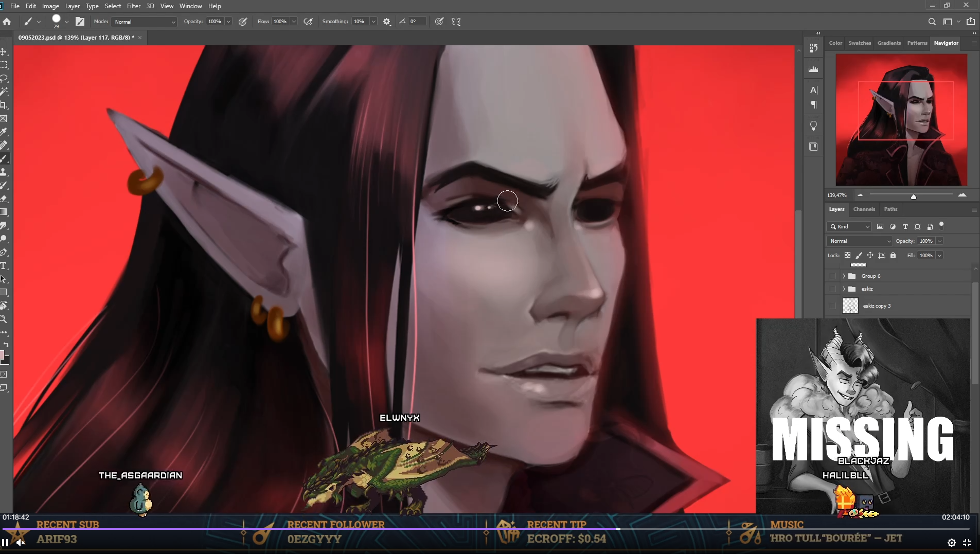The image size is (980, 554).
Task: Expand the eskiz layer group
Action: [844, 289]
